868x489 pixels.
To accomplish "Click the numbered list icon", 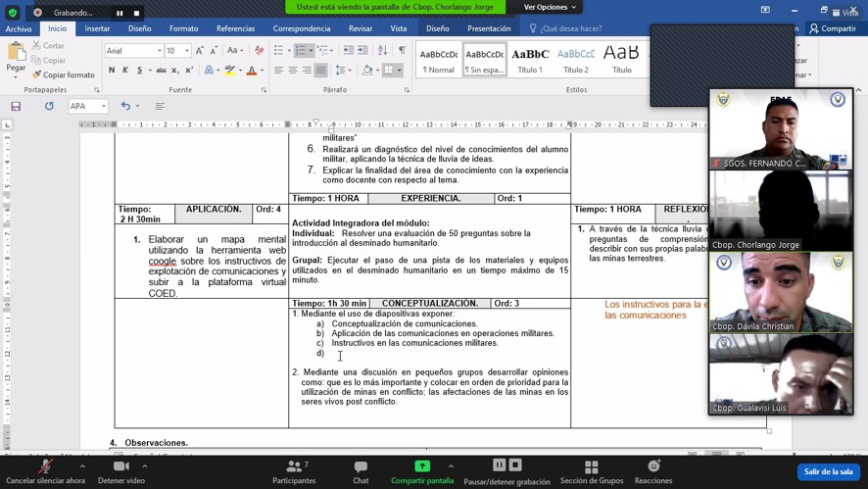I will (300, 50).
